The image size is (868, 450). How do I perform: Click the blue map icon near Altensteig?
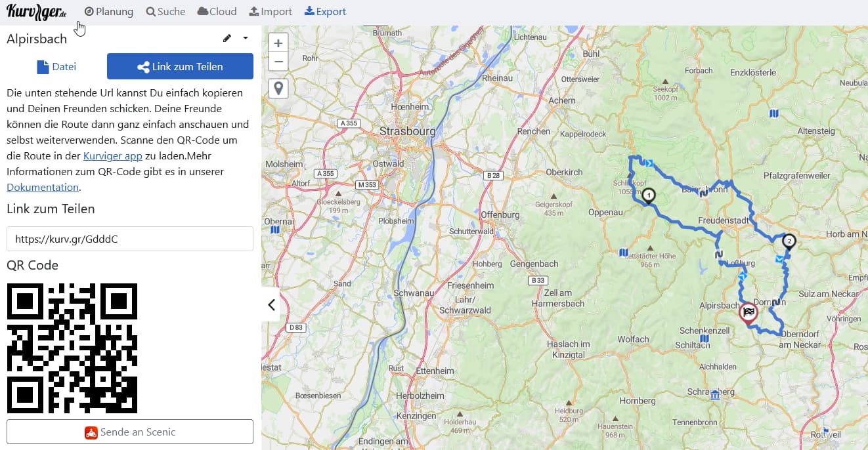[x=774, y=113]
